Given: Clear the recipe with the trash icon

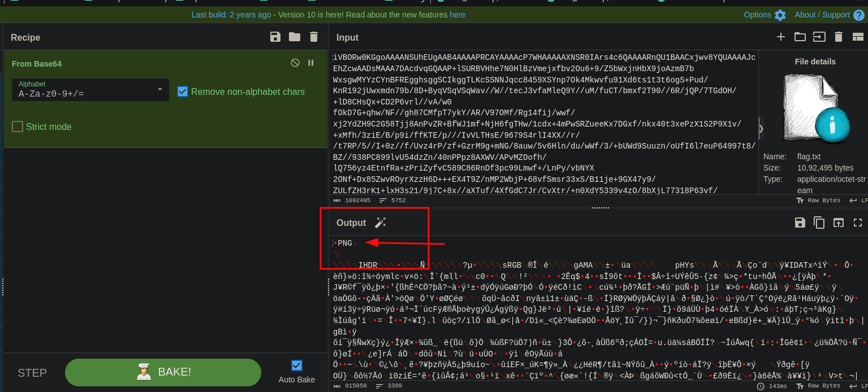Looking at the screenshot, I should 314,37.
